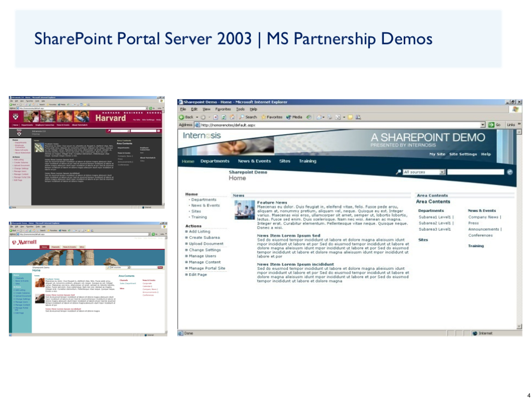Expand the Links toolbar chevron
Viewport: 532px width, 399px height.
tap(519, 125)
